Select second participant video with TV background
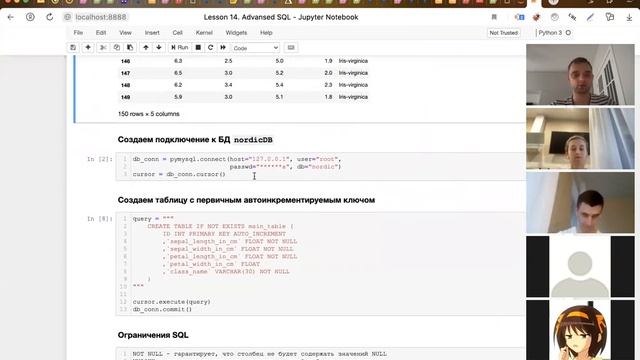Screen dimensions: 640x360 [x=580, y=139]
